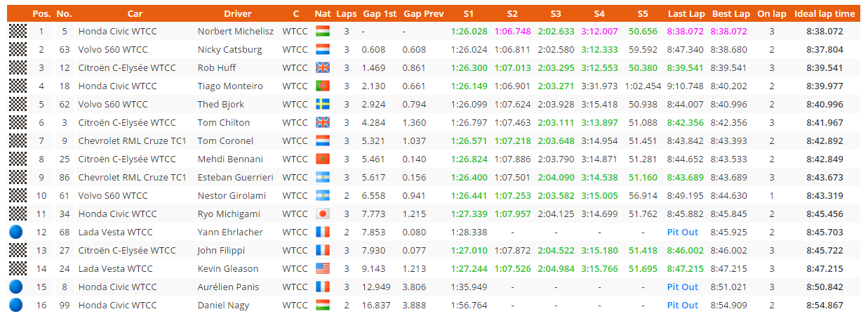Screen dimensions: 868x321
Task: Click the Driver column header
Action: pyautogui.click(x=238, y=14)
